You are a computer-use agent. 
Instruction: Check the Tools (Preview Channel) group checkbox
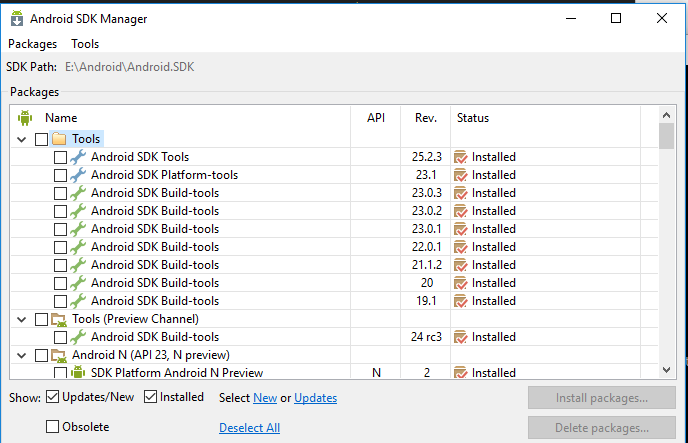tap(41, 319)
